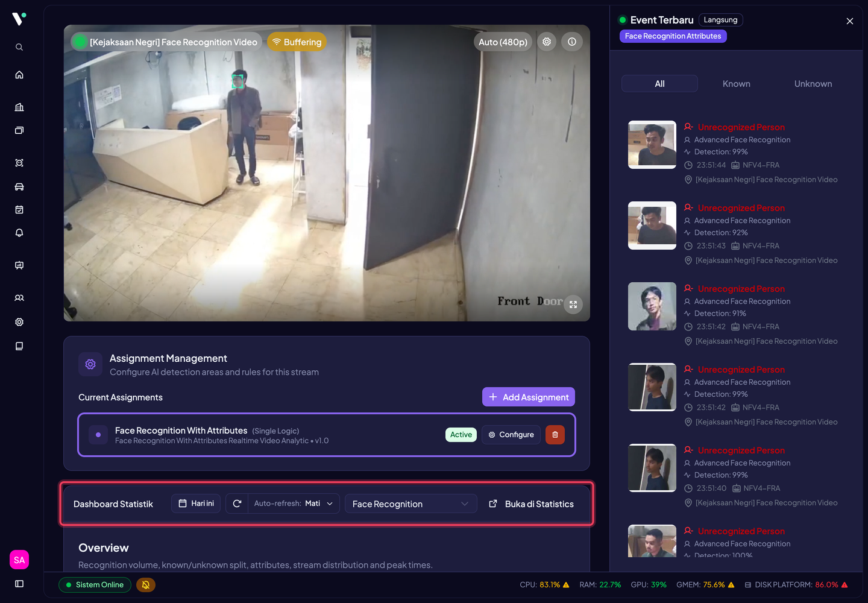Click the Langsung live badge
This screenshot has width=868, height=603.
pyautogui.click(x=720, y=20)
